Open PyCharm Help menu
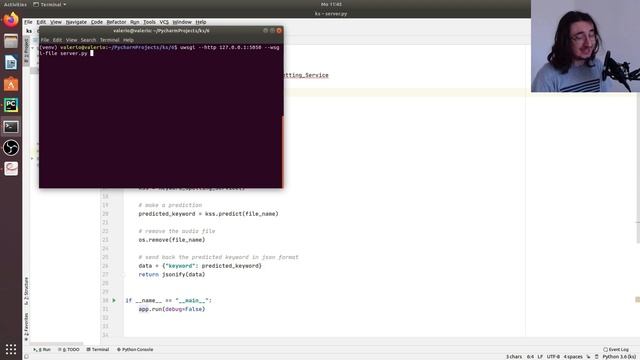 pyautogui.click(x=201, y=22)
